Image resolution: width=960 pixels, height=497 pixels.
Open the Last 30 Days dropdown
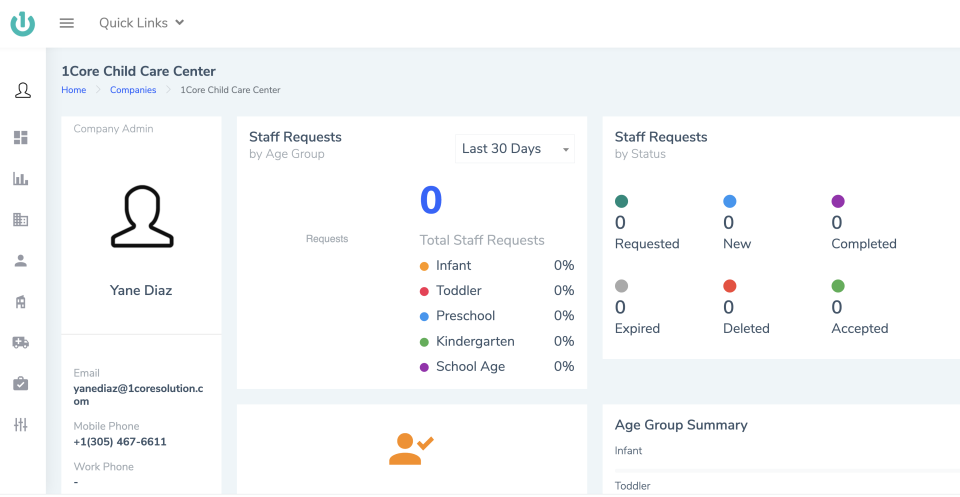click(x=514, y=149)
